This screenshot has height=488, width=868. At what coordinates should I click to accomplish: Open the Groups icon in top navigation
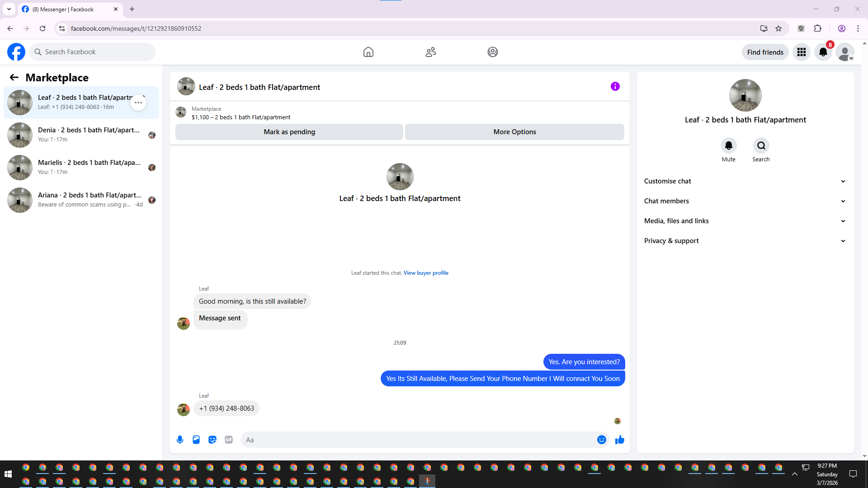tap(493, 52)
